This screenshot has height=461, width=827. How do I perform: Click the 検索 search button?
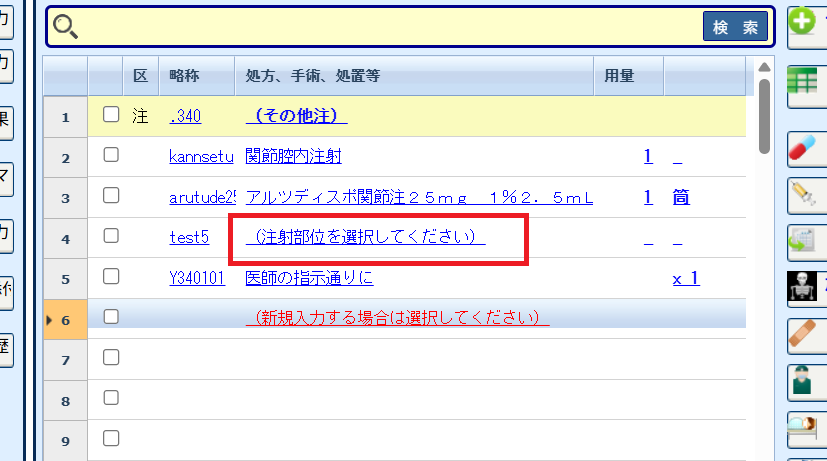click(735, 27)
